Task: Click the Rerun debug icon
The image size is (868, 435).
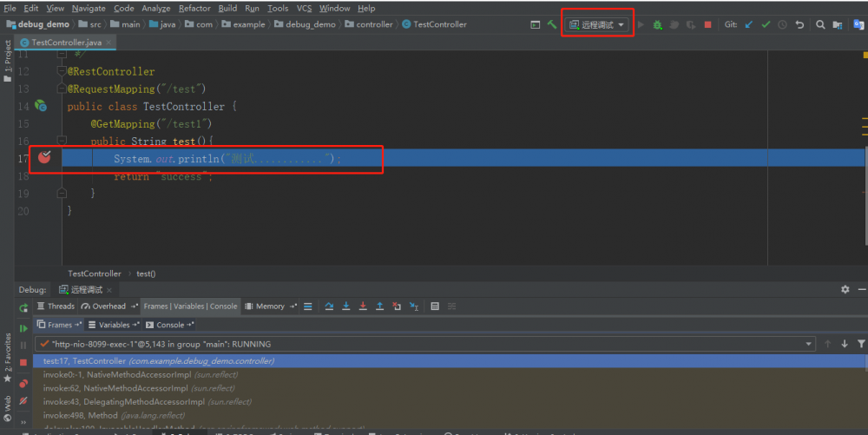Action: [23, 307]
